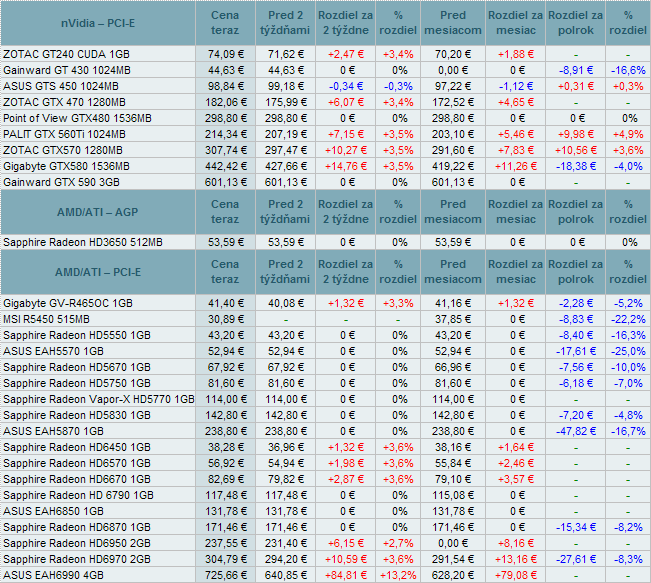Screen dimensions: 651x583
Task: Click the +84,81 € two-week difference cell
Action: coord(344,577)
